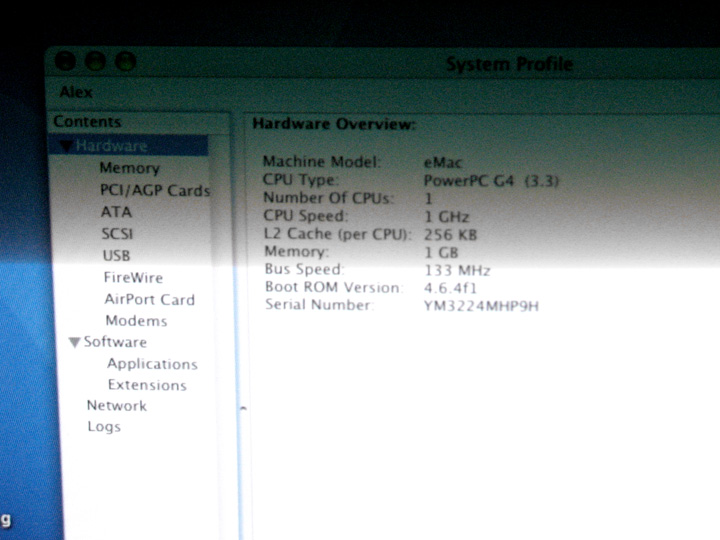Click the pane splitter handle

tap(243, 408)
